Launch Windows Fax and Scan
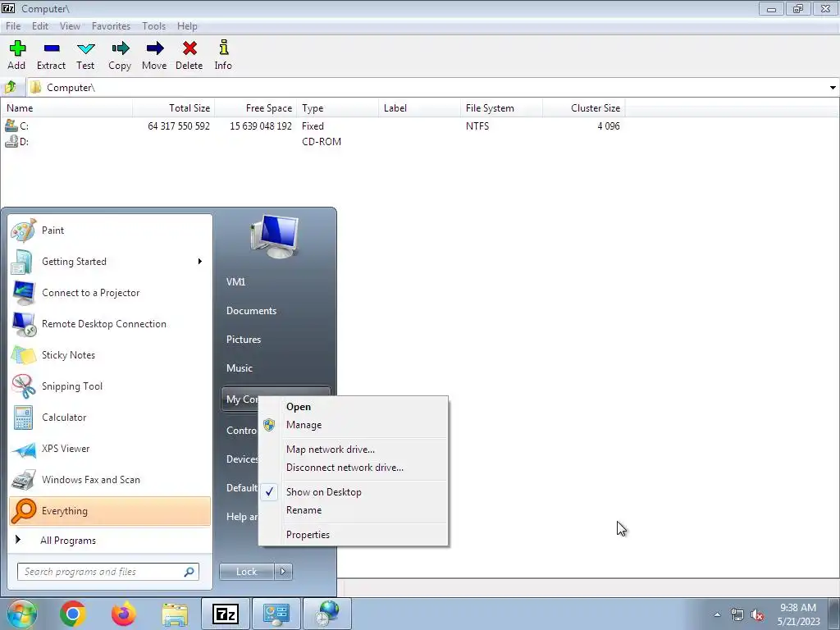 click(x=111, y=479)
